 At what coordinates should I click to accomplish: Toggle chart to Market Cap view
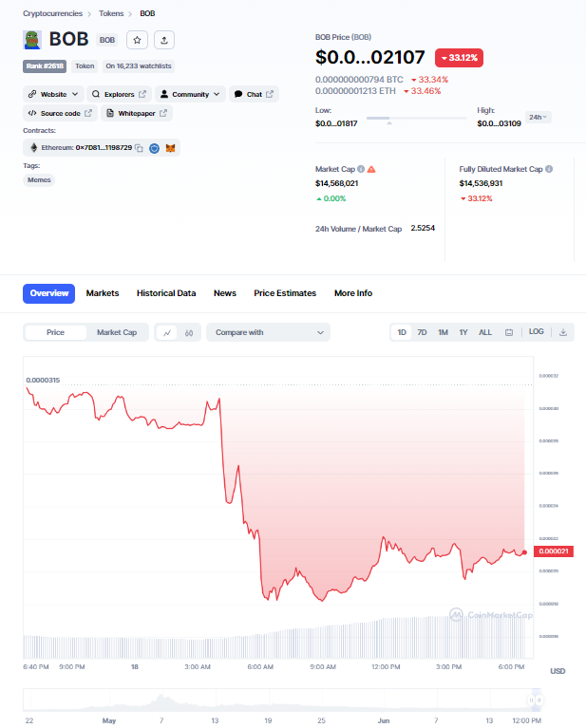pyautogui.click(x=117, y=332)
